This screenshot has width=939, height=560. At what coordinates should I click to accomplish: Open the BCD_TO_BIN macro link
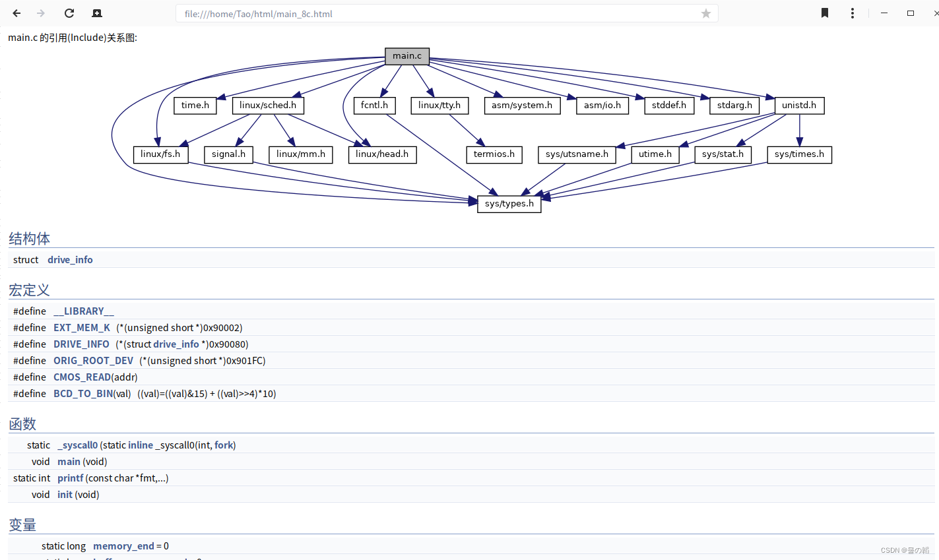coord(83,394)
